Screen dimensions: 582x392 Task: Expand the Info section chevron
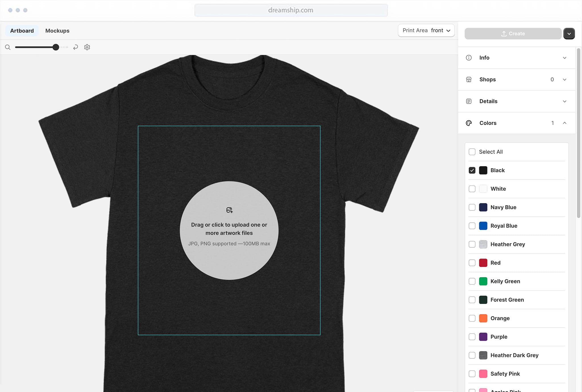(565, 58)
